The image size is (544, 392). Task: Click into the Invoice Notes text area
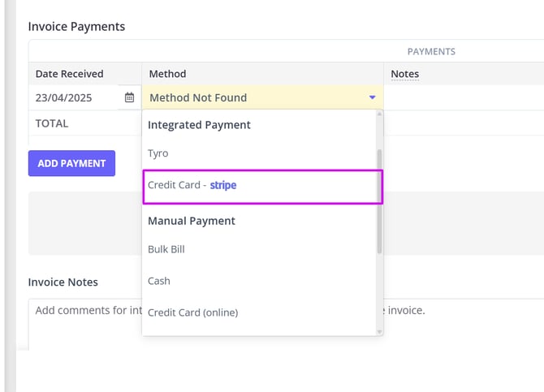tap(81, 325)
